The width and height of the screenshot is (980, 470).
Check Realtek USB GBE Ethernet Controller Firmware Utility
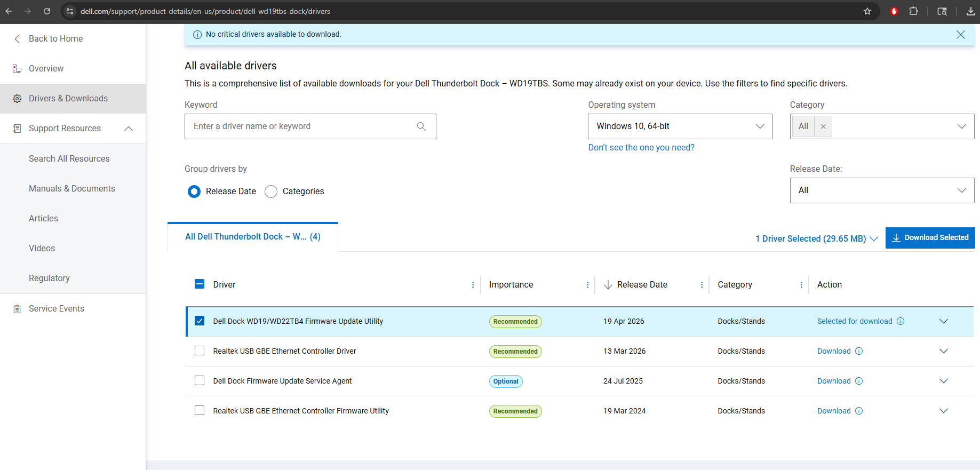[x=200, y=410]
